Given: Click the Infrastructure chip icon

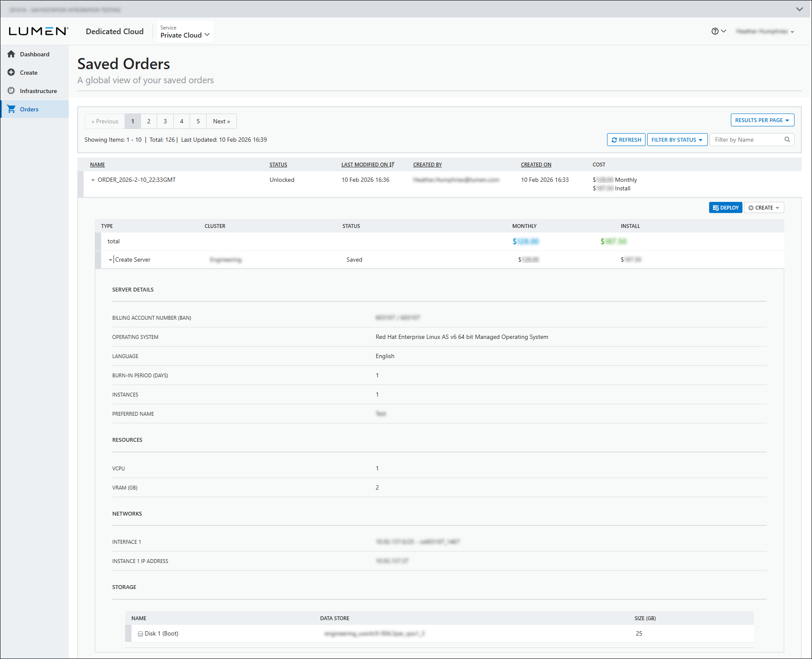Looking at the screenshot, I should point(11,91).
